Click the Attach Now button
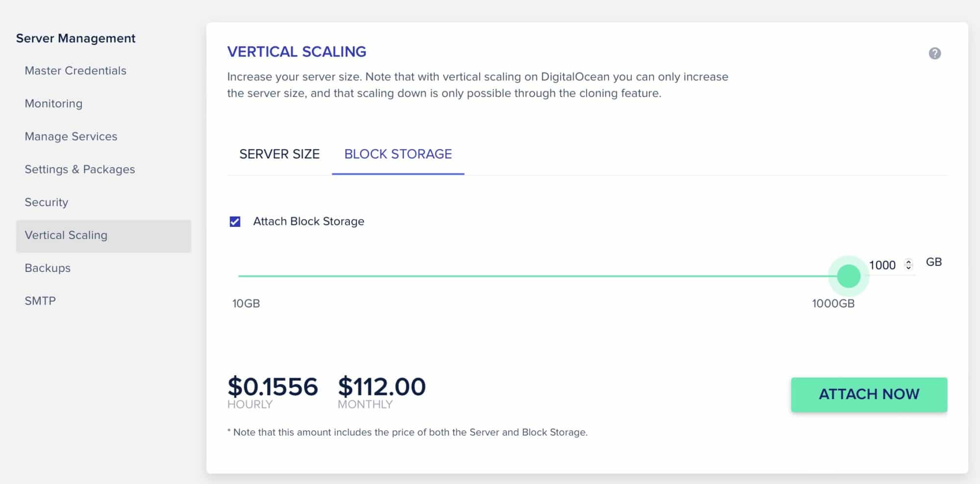The height and width of the screenshot is (484, 980). click(869, 394)
